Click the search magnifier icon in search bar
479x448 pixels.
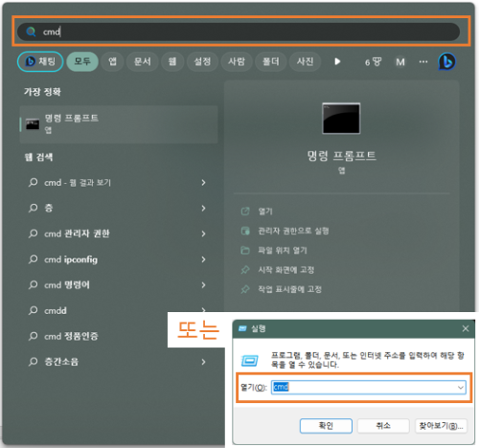pos(31,32)
